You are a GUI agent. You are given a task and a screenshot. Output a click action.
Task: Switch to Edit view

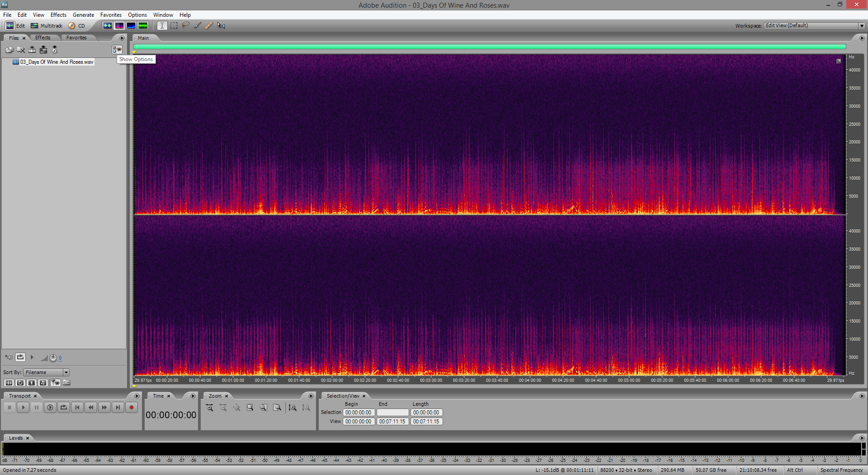coord(15,26)
